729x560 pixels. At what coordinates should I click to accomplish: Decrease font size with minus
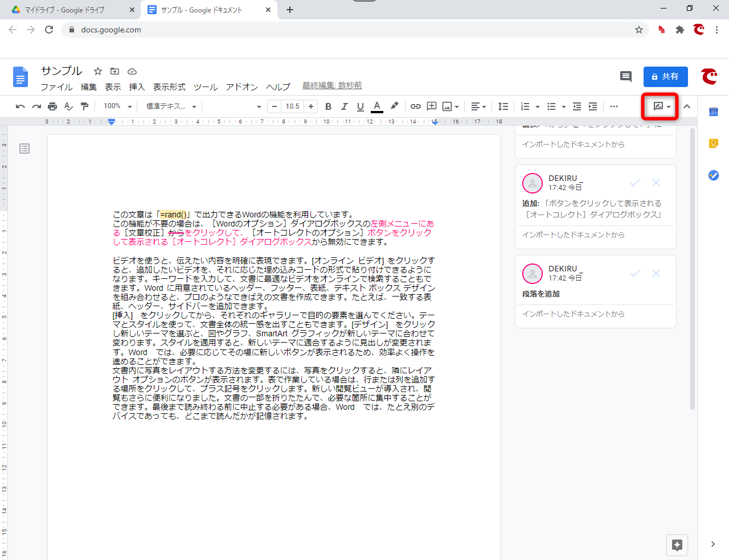pos(275,106)
